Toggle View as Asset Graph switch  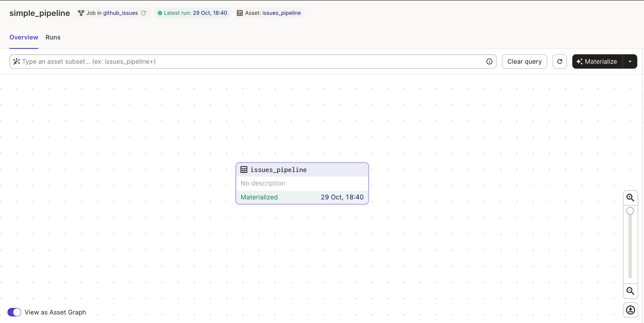[14, 312]
